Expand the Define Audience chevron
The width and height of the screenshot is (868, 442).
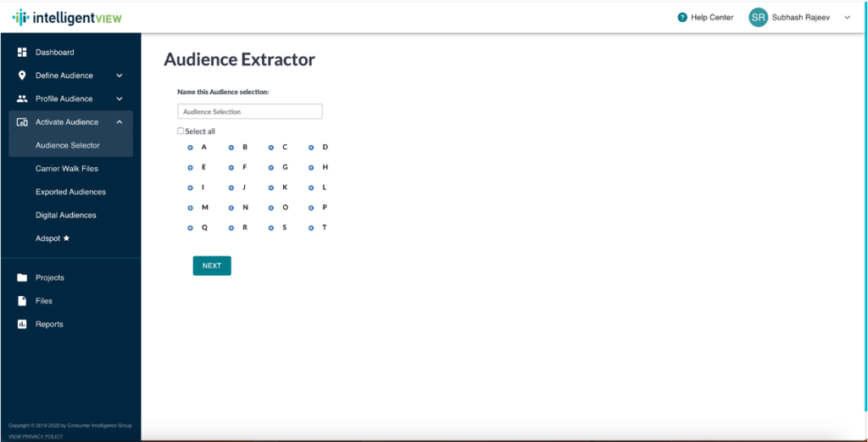point(120,76)
